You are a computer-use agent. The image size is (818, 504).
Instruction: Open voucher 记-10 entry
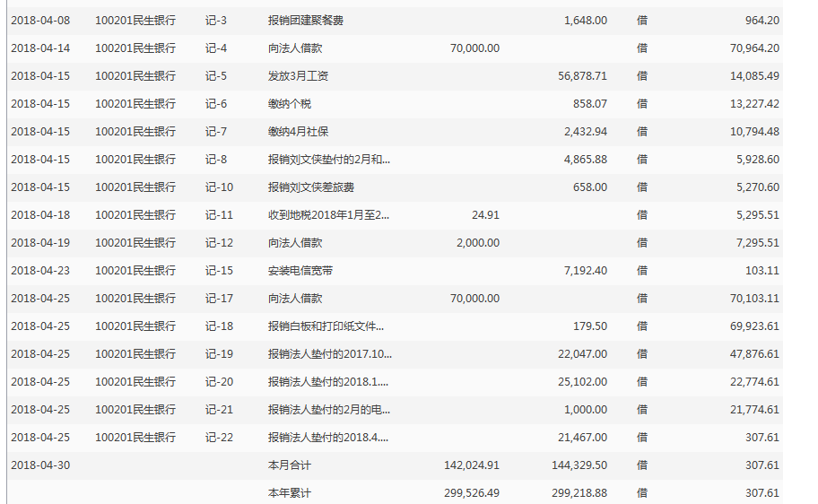[219, 187]
